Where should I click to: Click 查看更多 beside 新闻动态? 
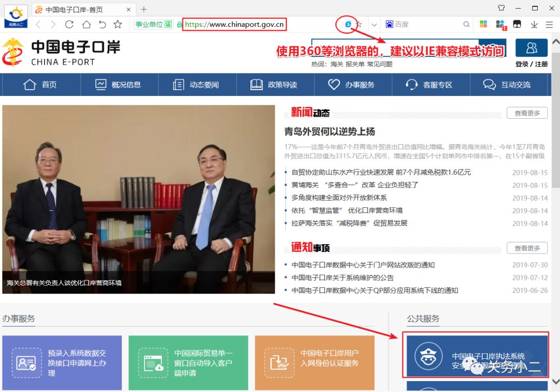click(527, 112)
